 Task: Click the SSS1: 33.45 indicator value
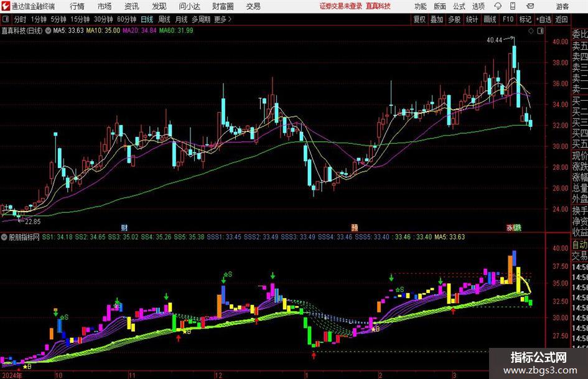224,237
